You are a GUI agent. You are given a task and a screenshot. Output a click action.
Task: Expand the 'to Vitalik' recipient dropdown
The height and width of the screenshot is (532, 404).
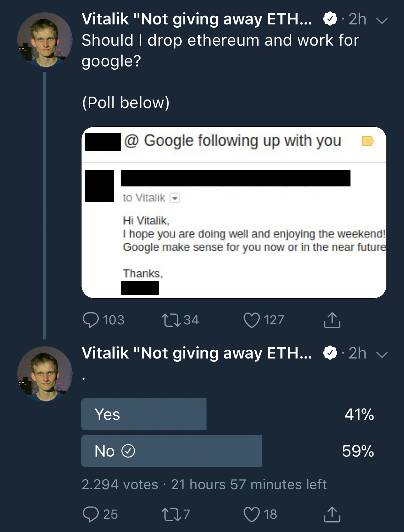176,197
